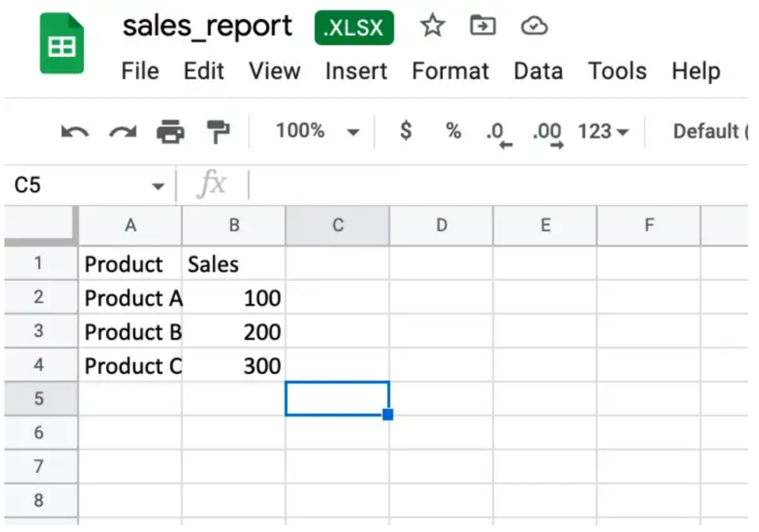759x532 pixels.
Task: Check the cloud saved status icon
Action: coord(534,26)
